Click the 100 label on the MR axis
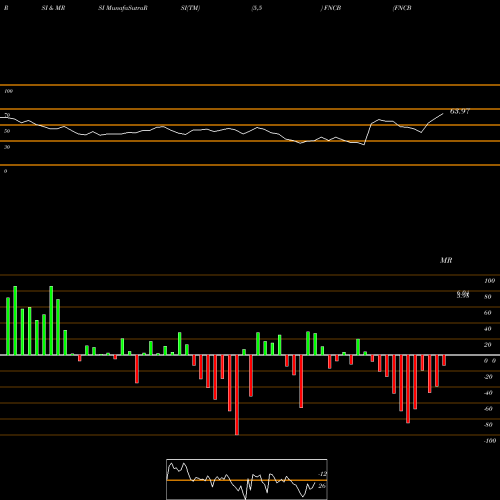The image size is (500, 500). point(489,281)
